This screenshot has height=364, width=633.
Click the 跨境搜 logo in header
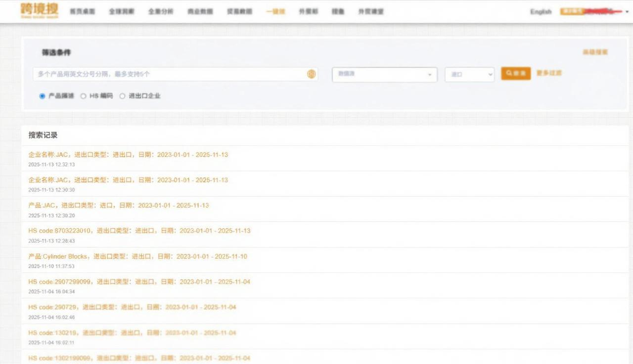coord(40,10)
